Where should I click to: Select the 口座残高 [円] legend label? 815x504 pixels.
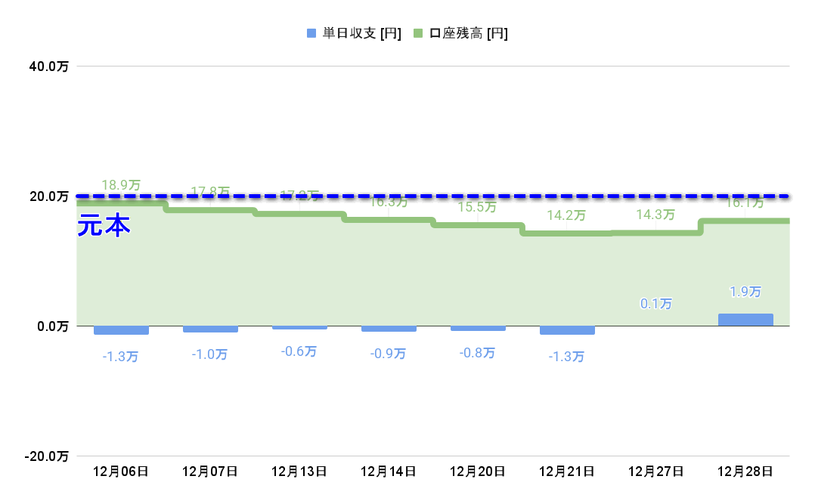[x=469, y=33]
